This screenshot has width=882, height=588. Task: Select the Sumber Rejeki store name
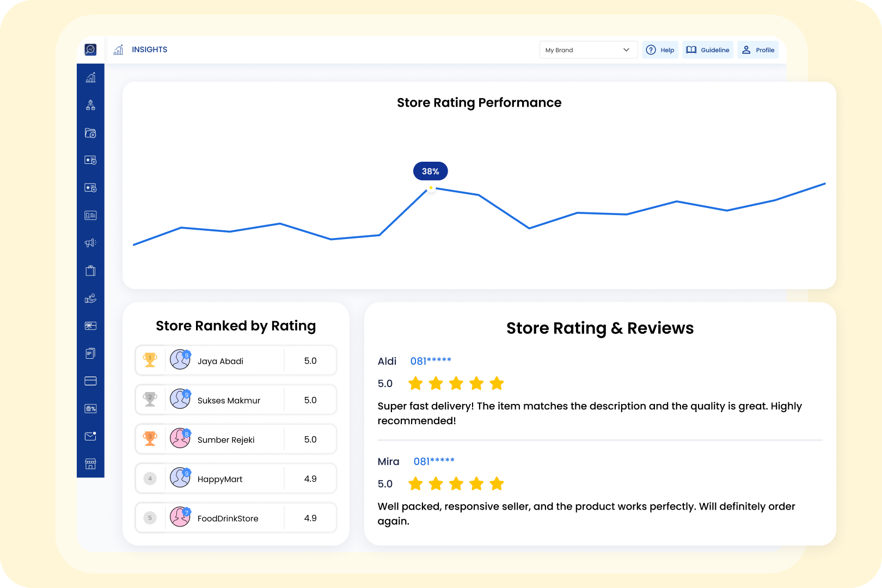pos(226,439)
